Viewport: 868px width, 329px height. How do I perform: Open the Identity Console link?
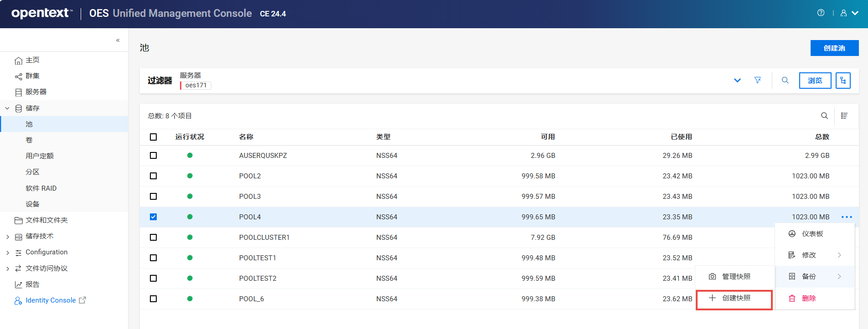coord(51,300)
